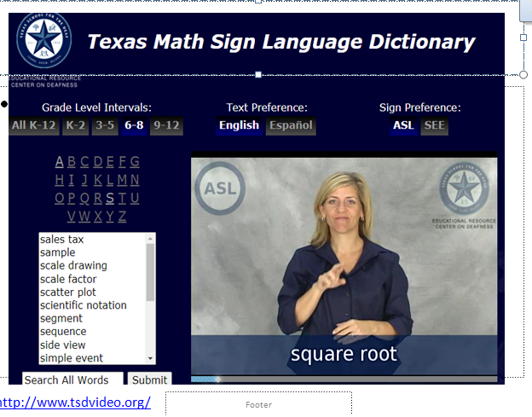The width and height of the screenshot is (532, 417).
Task: Select 'scatter plot' from the word list
Action: 68,292
